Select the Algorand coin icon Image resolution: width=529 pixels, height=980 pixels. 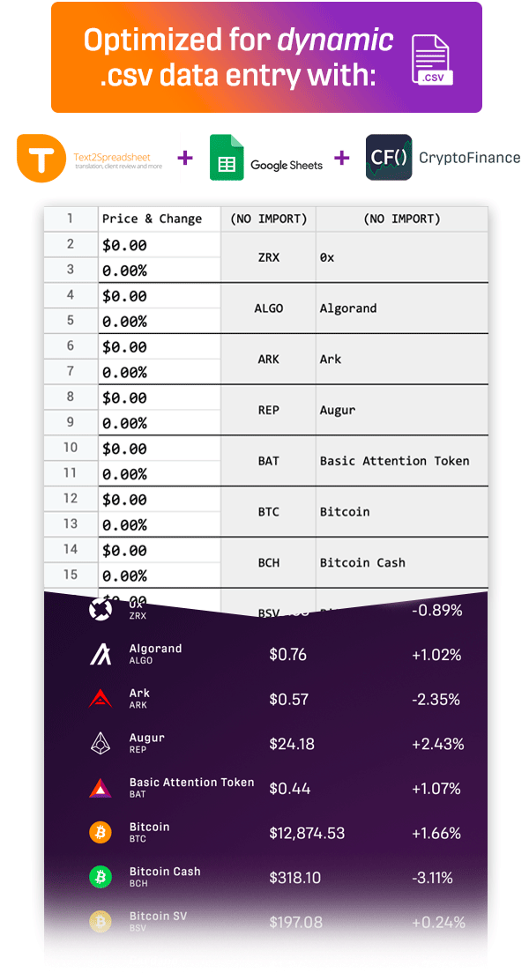coord(100,654)
